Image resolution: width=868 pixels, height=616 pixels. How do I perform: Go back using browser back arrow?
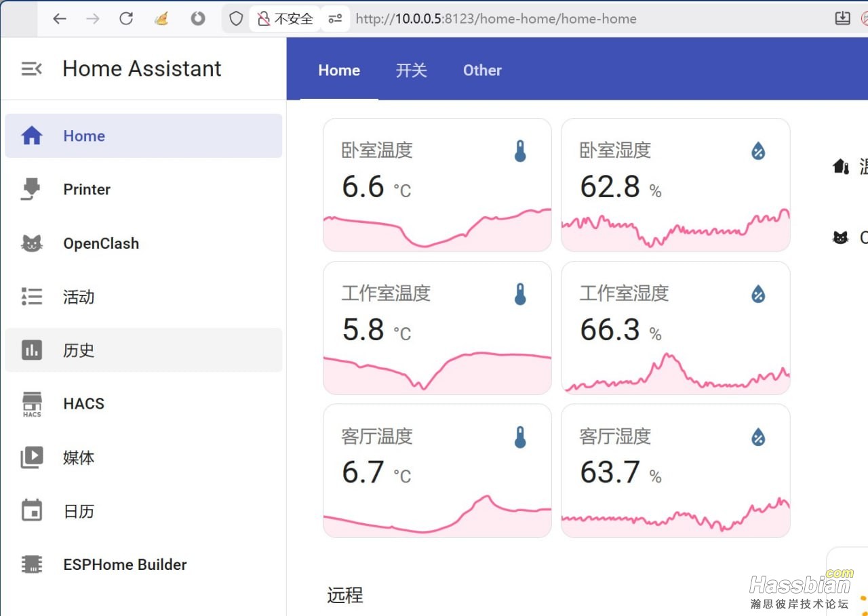(x=60, y=19)
